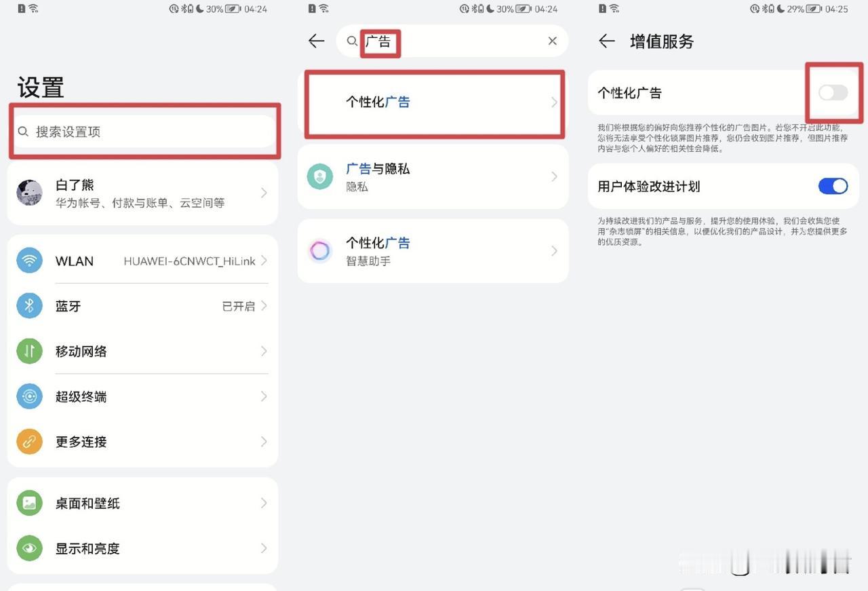Expand the 广告与隐私 entry chevron
Viewport: 868px width, 591px height.
(554, 176)
